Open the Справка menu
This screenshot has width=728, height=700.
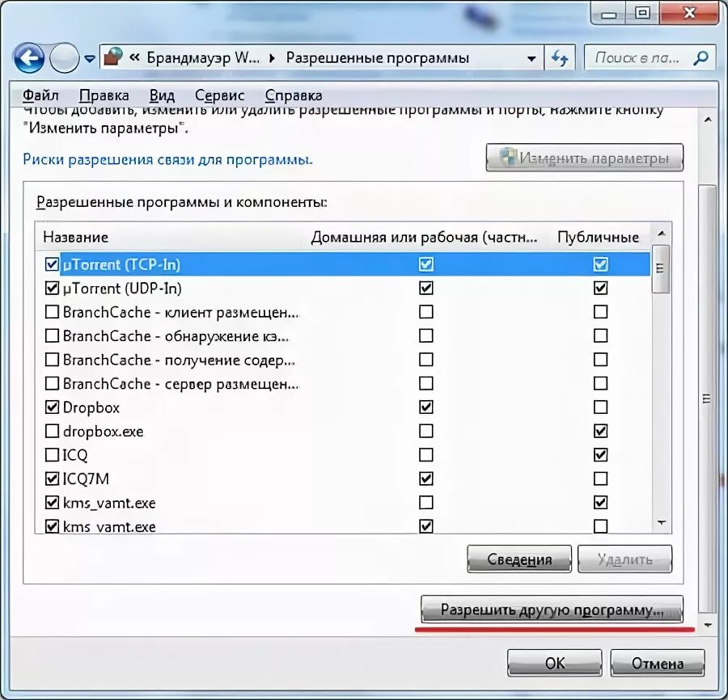pyautogui.click(x=294, y=95)
